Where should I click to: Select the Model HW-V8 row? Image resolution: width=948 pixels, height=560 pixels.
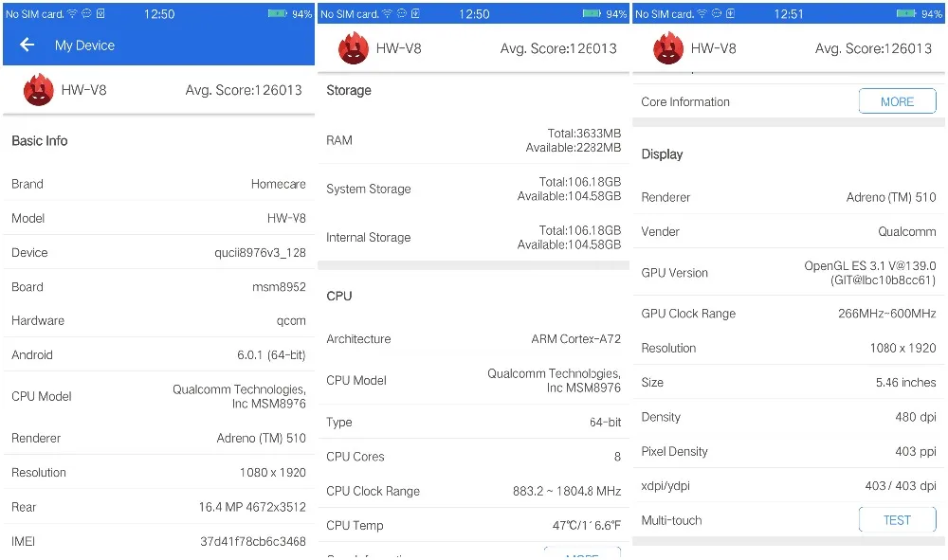tap(158, 218)
